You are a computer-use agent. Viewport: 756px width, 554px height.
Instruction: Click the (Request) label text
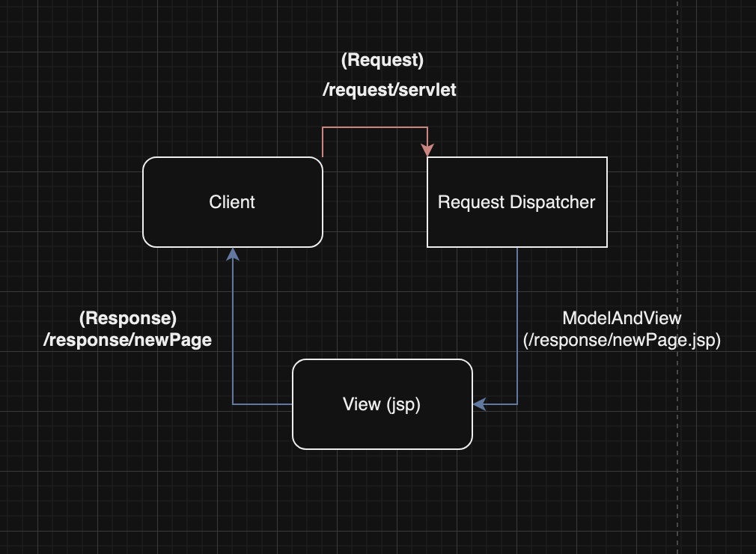382,61
